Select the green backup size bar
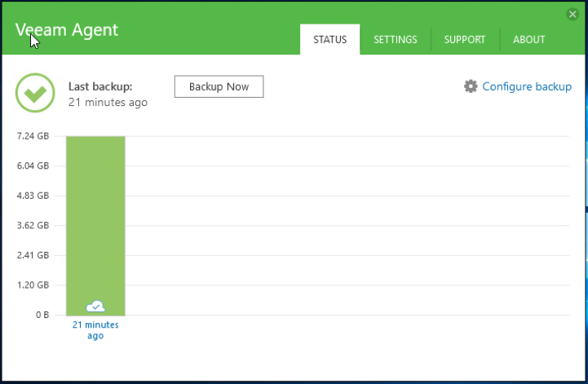The height and width of the screenshot is (384, 588). point(95,226)
